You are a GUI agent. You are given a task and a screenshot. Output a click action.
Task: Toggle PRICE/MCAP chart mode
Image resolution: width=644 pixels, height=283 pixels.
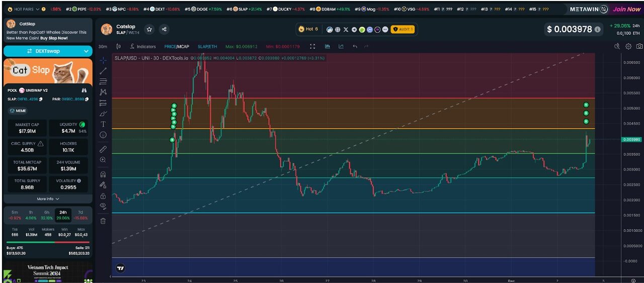point(177,47)
